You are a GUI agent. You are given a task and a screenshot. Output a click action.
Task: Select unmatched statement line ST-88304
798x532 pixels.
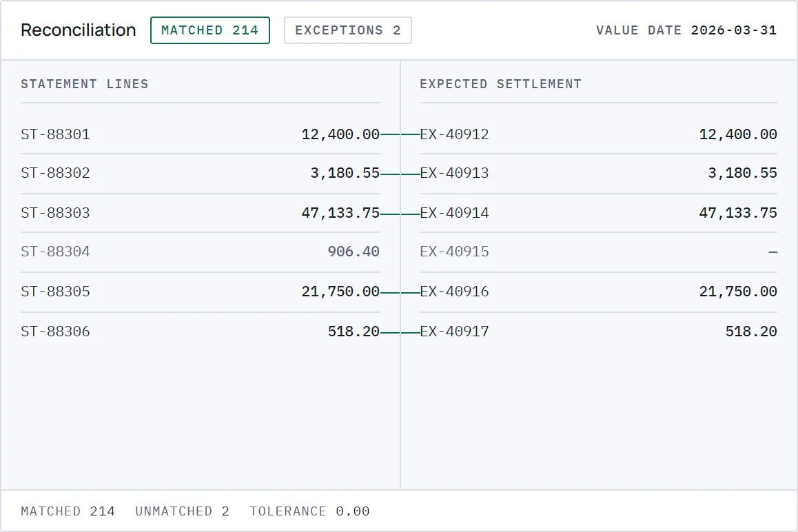[x=201, y=252]
